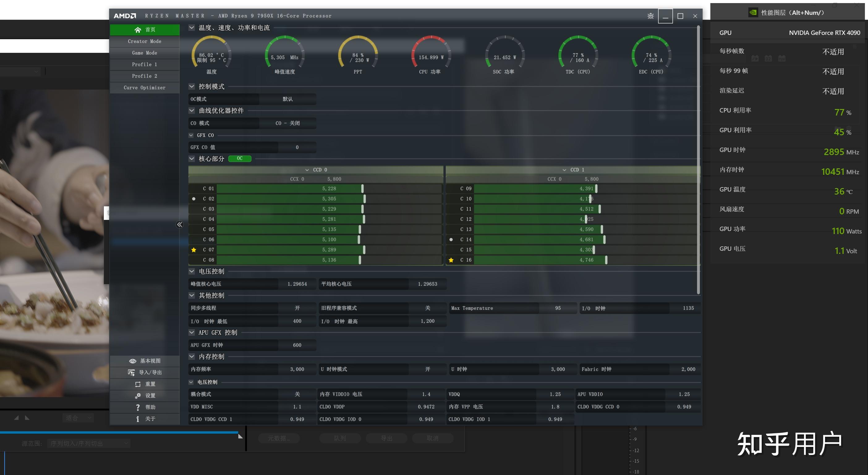This screenshot has height=475, width=868.
Task: Toggle the green OC badge beside 核心部分
Action: click(240, 158)
